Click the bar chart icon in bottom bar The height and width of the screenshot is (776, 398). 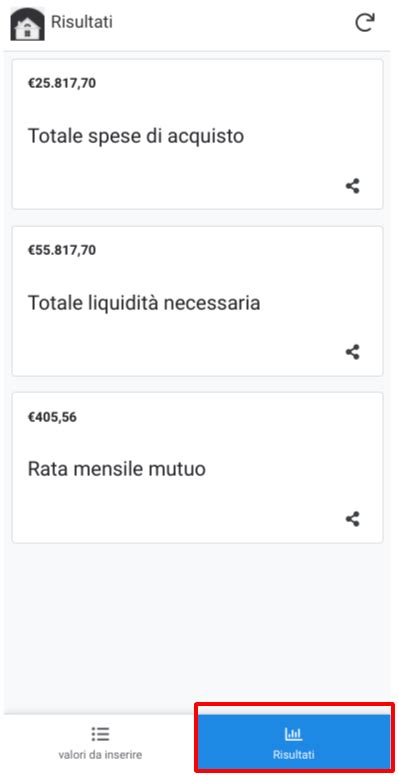294,734
